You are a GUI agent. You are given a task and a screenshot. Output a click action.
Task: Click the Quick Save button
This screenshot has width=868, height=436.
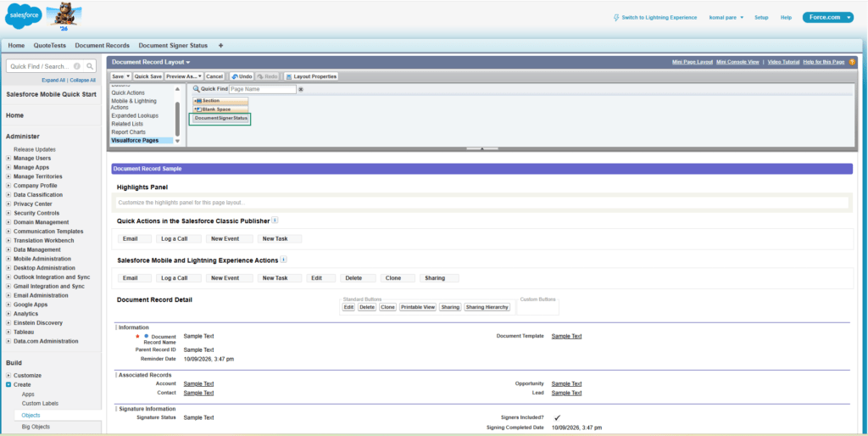click(147, 76)
